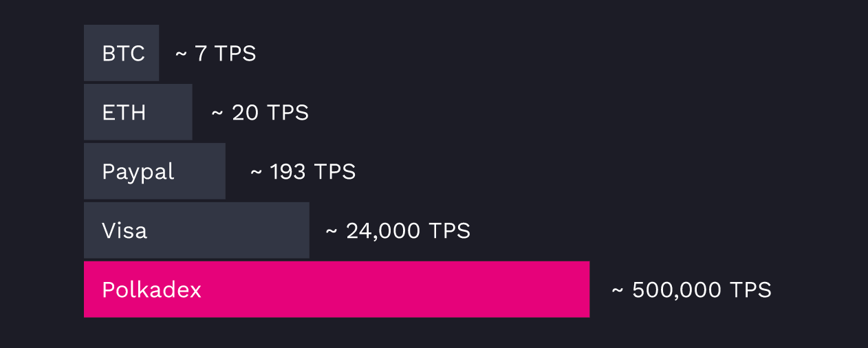
Task: Click the ETH text label
Action: [x=124, y=113]
